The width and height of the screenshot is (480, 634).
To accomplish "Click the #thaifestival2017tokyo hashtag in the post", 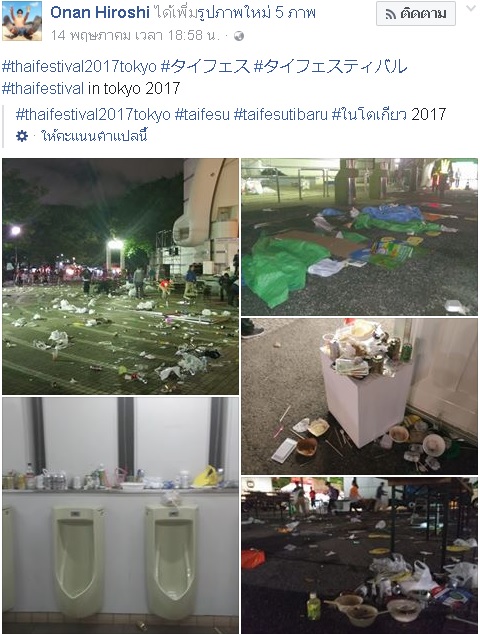I will [x=79, y=66].
